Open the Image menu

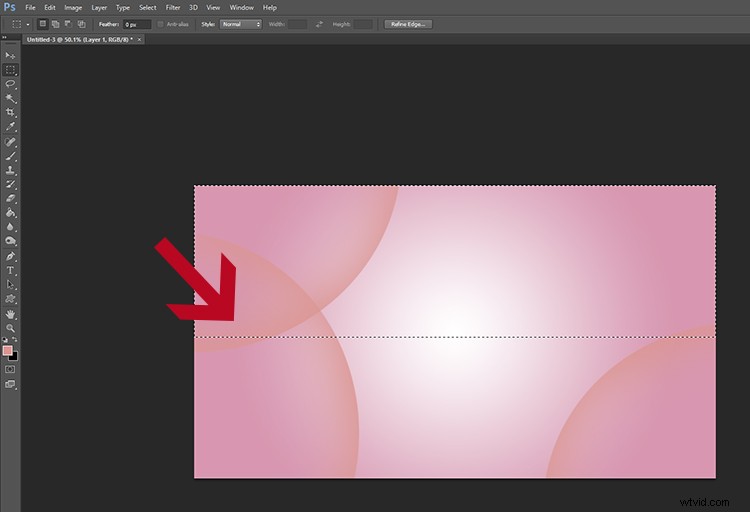[x=73, y=8]
